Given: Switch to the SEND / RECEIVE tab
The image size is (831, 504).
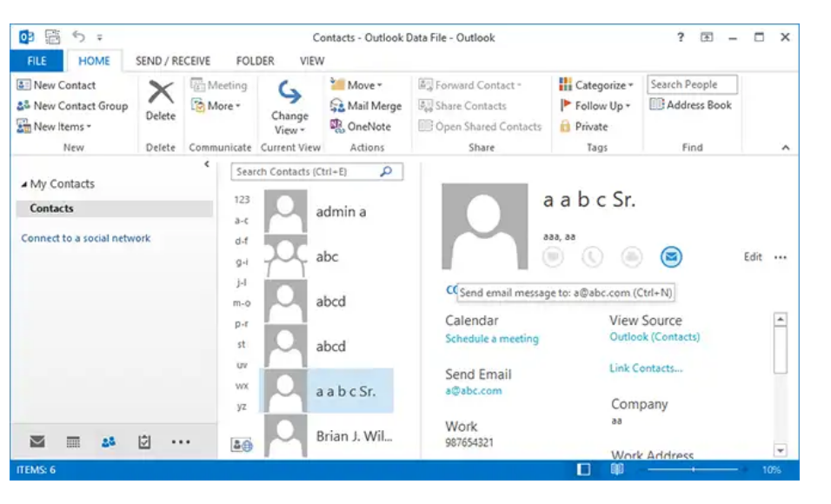Looking at the screenshot, I should pyautogui.click(x=173, y=61).
